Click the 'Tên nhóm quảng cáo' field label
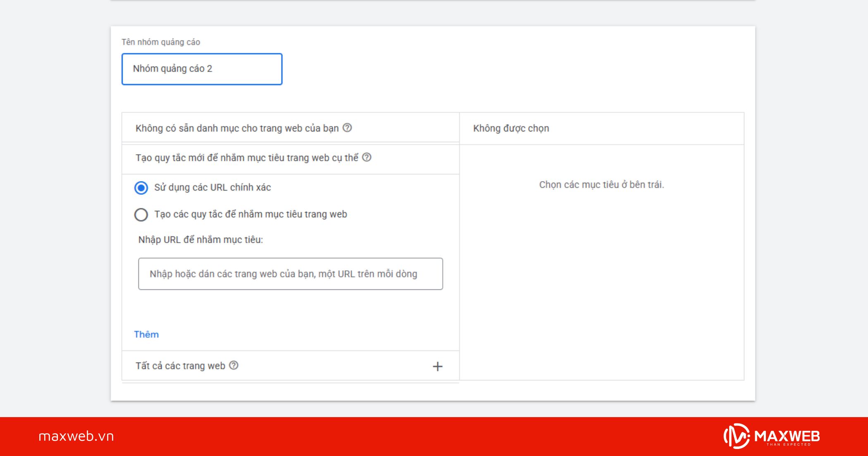This screenshot has width=868, height=456. point(160,42)
